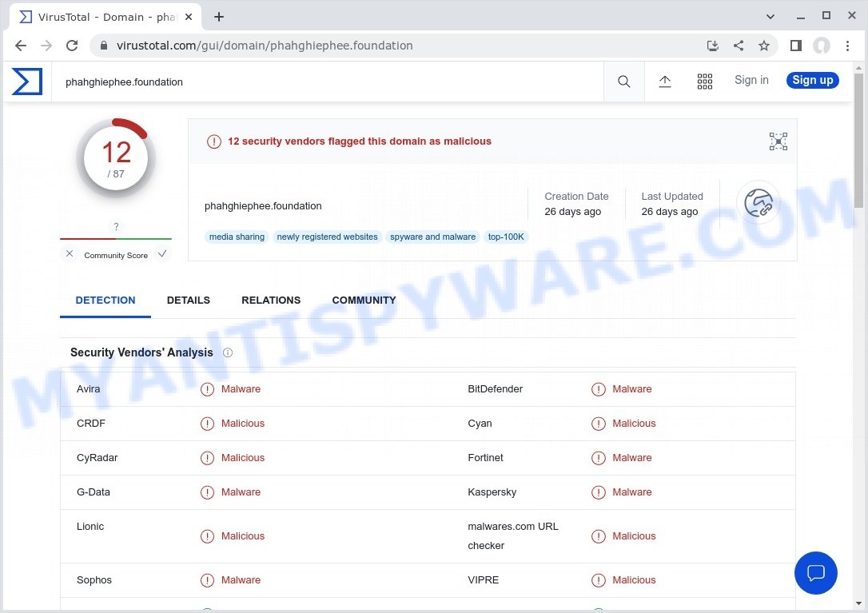Click the Sophos vendor name
Image resolution: width=868 pixels, height=613 pixels.
point(94,580)
